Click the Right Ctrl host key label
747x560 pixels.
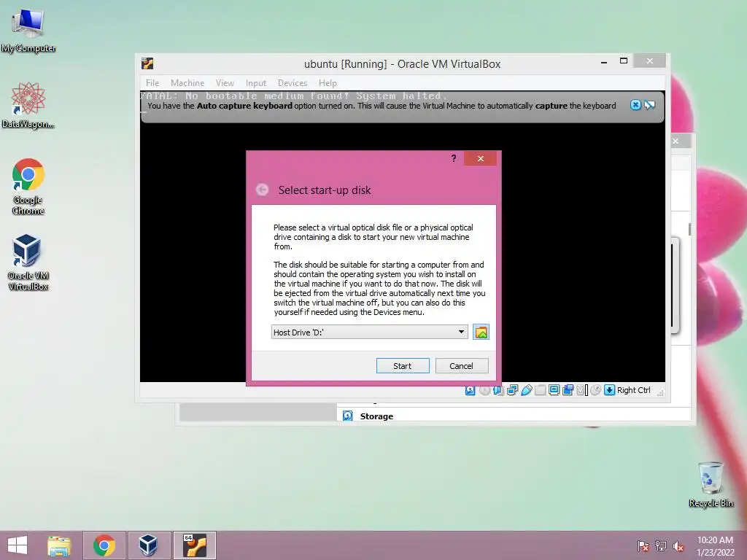click(x=634, y=390)
